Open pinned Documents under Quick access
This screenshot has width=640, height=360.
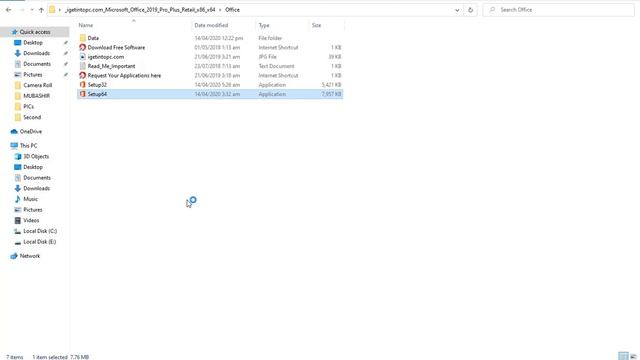(x=37, y=64)
